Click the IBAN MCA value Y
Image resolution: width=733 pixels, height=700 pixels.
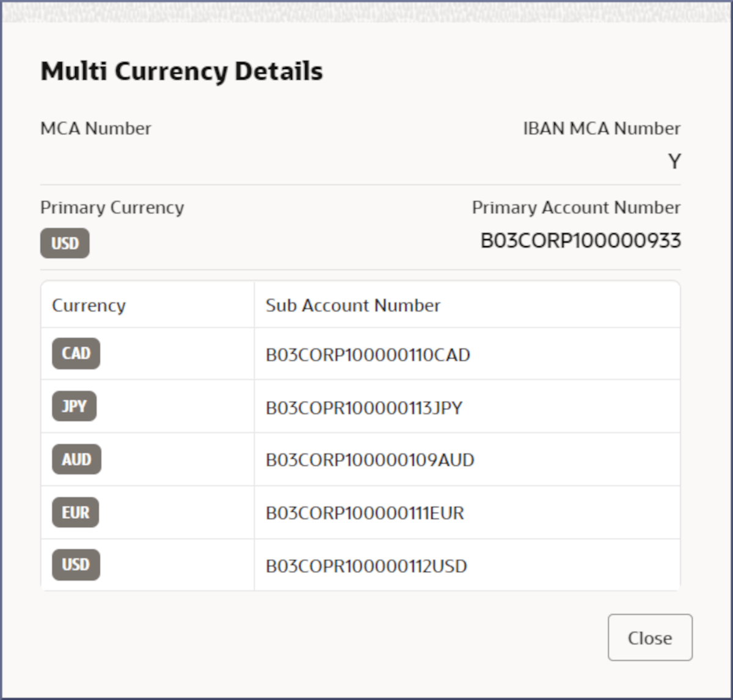point(674,161)
